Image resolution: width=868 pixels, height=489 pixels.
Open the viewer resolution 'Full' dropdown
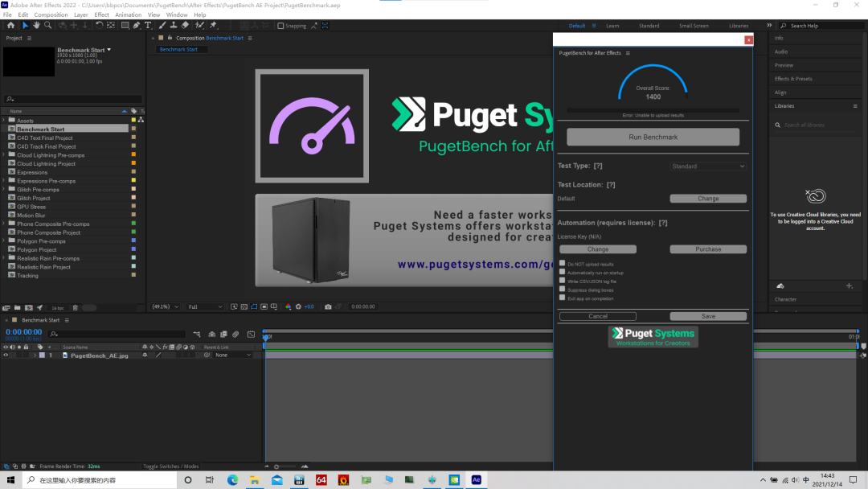[205, 306]
